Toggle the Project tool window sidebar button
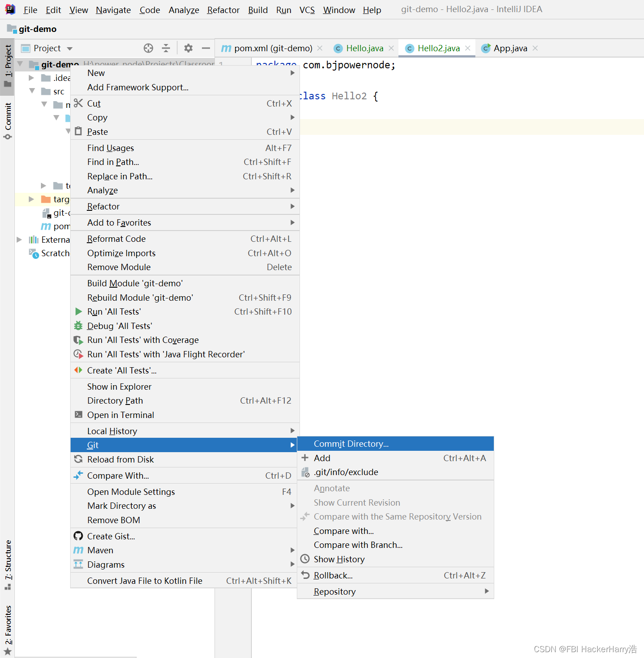The image size is (644, 658). pyautogui.click(x=8, y=67)
